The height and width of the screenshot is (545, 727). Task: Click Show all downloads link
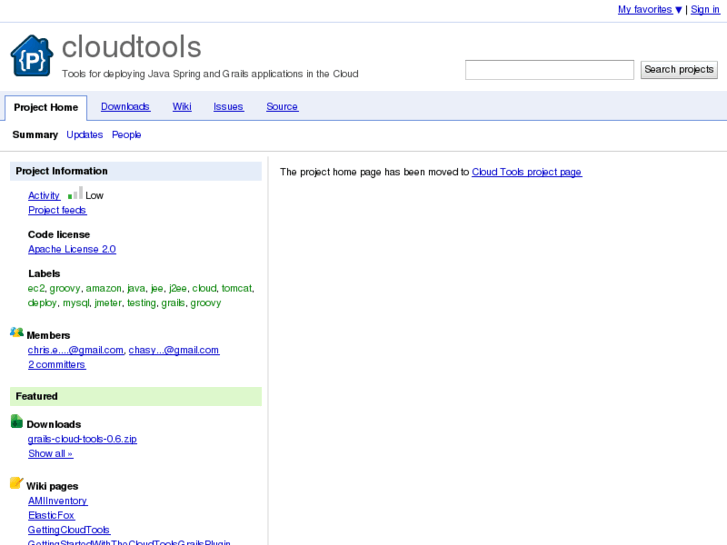coord(51,454)
